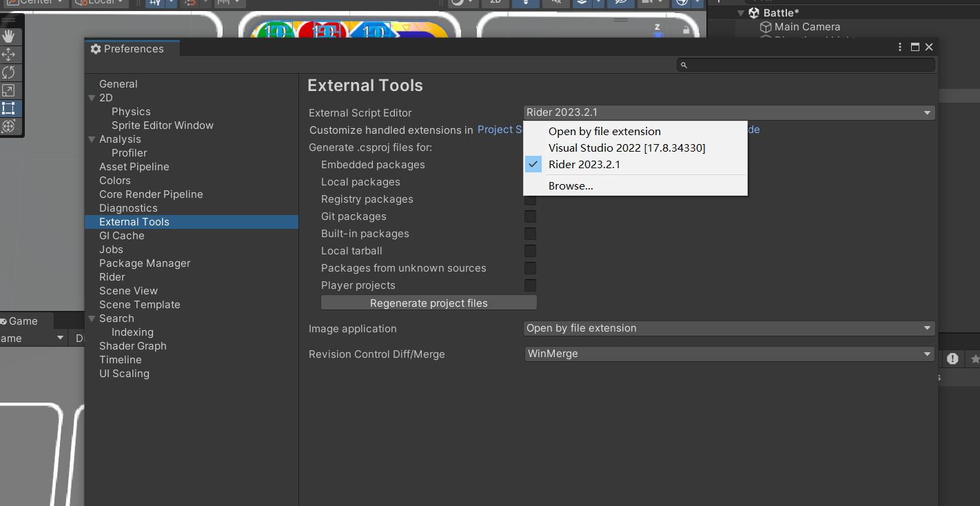The width and height of the screenshot is (980, 506).
Task: Select the Rect tool in Scene toolbar
Action: click(9, 108)
